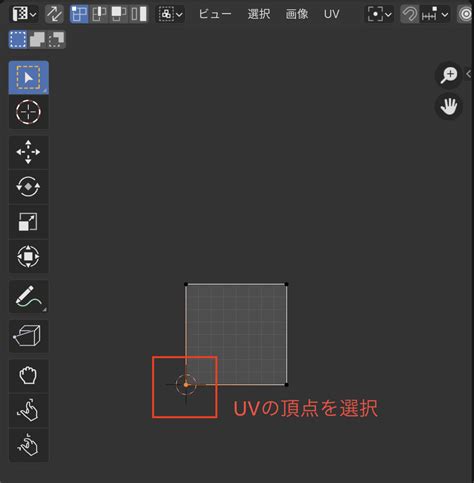The height and width of the screenshot is (483, 474).
Task: Activate the 2D Cursor tool
Action: click(28, 112)
